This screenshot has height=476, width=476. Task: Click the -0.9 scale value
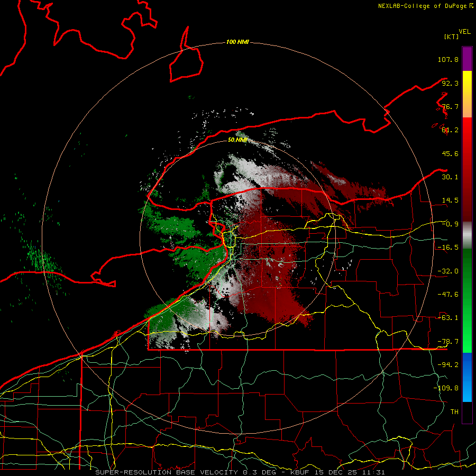point(450,224)
